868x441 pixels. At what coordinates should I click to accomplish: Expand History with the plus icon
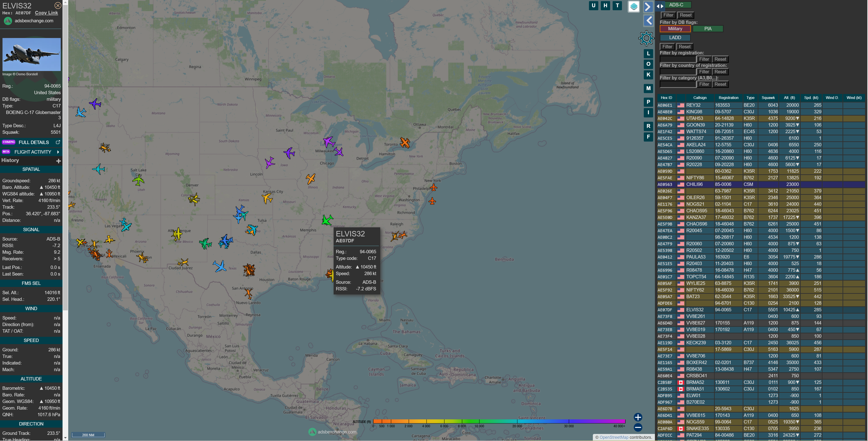pyautogui.click(x=59, y=161)
